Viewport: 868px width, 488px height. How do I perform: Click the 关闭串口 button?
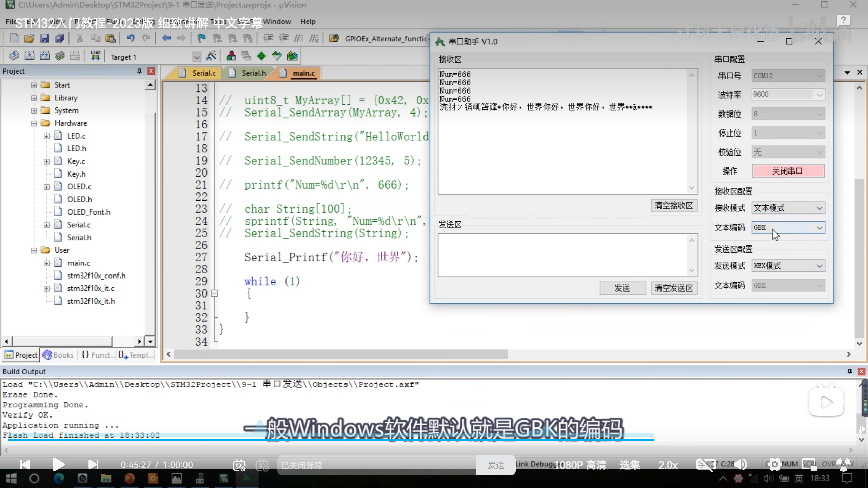pos(788,171)
